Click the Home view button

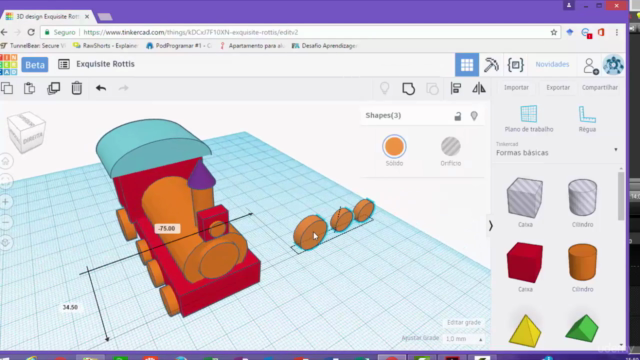[x=6, y=162]
